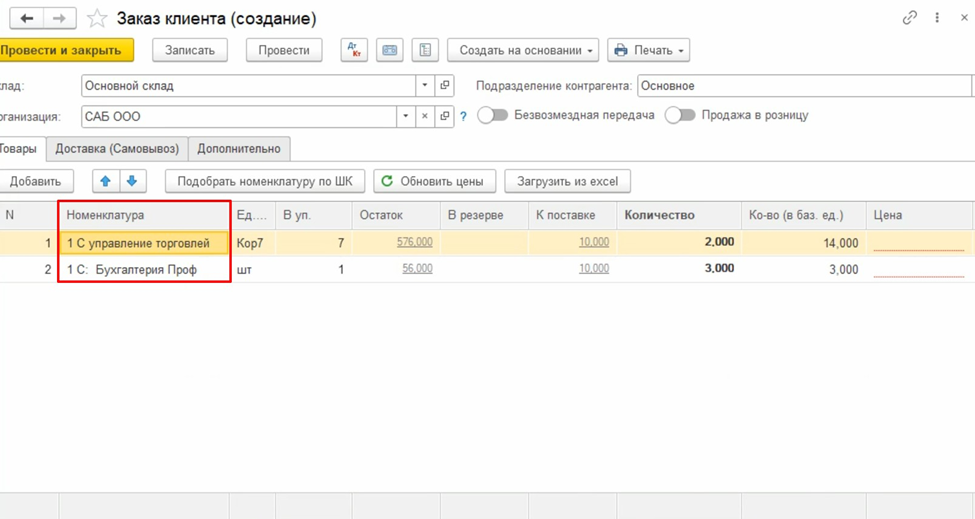This screenshot has width=975, height=519.
Task: Go back with the left arrow button
Action: click(27, 19)
